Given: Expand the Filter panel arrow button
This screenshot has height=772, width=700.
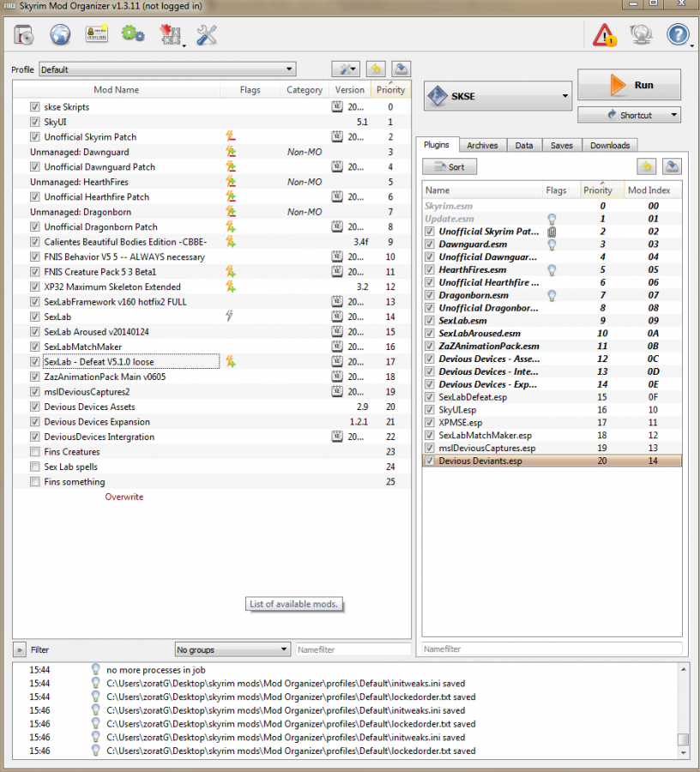Looking at the screenshot, I should tap(19, 649).
